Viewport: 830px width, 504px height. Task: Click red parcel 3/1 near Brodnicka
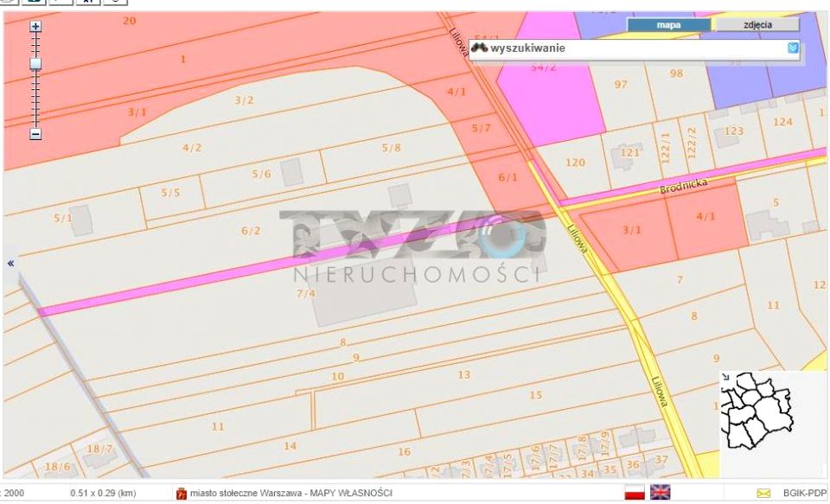point(632,230)
